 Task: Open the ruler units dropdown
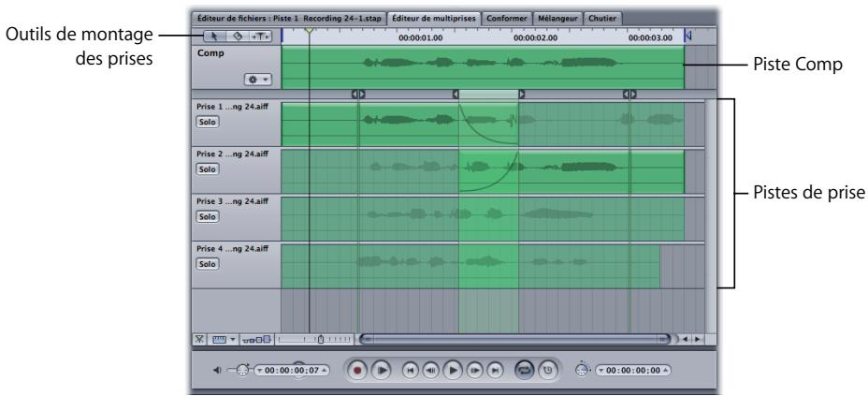click(224, 339)
